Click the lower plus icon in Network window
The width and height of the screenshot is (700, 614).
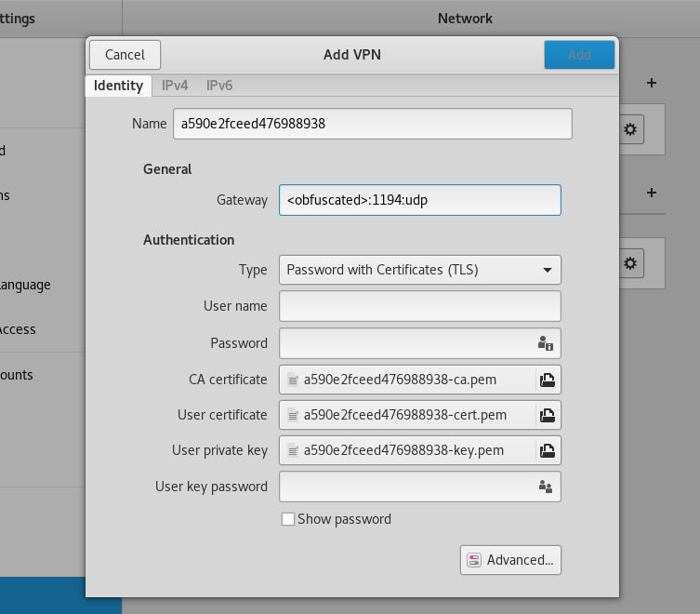pyautogui.click(x=652, y=193)
